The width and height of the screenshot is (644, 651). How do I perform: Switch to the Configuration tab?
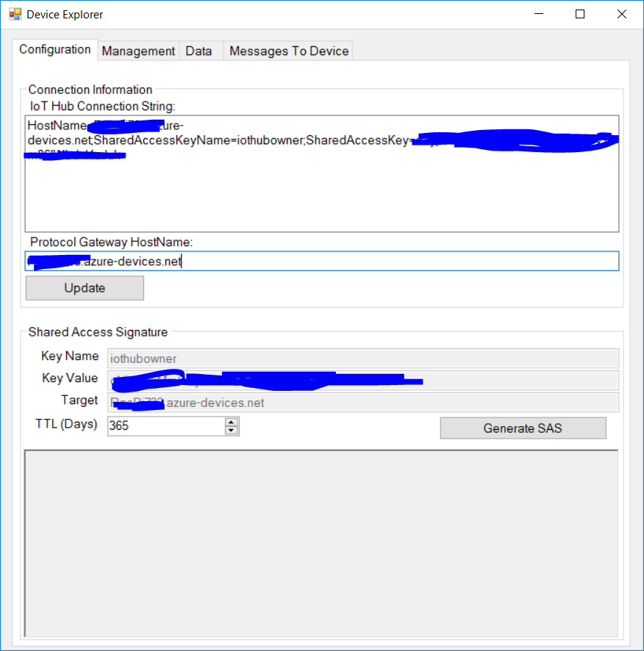(x=55, y=49)
